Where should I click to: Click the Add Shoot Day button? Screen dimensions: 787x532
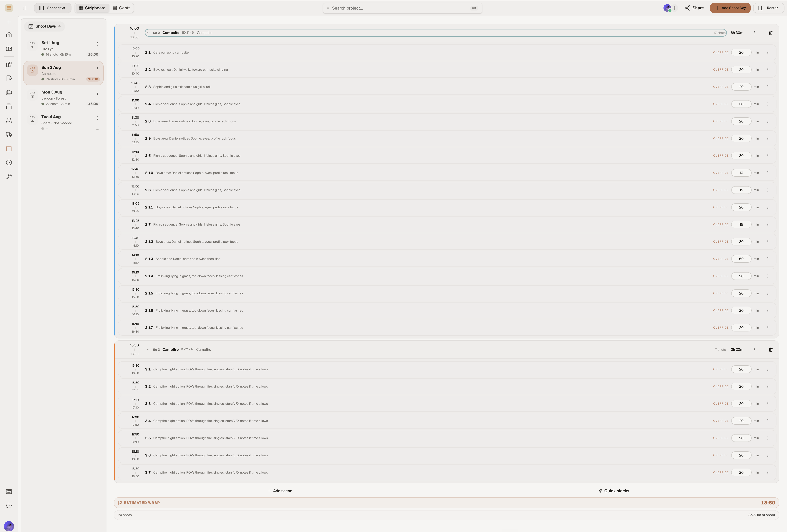730,8
